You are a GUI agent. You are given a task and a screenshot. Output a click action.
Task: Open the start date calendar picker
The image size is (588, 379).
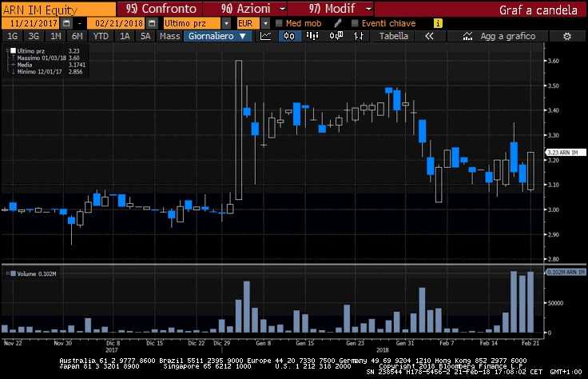click(x=66, y=23)
